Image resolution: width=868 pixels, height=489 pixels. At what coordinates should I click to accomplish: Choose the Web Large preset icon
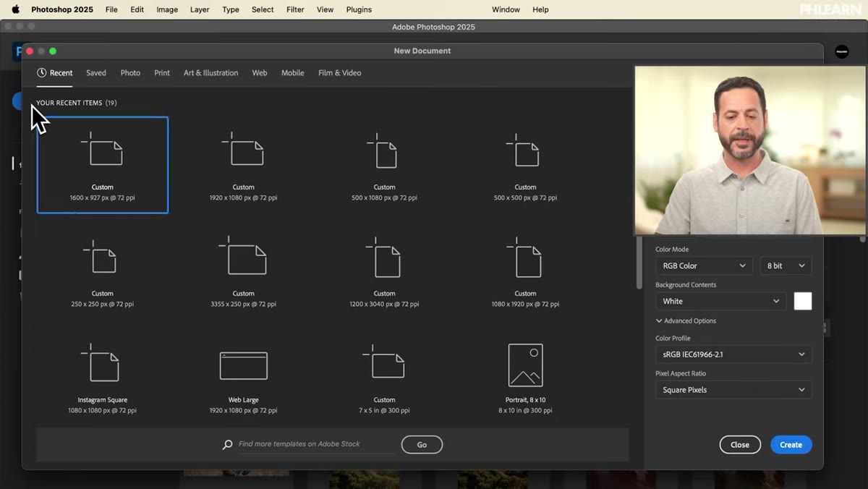point(244,365)
